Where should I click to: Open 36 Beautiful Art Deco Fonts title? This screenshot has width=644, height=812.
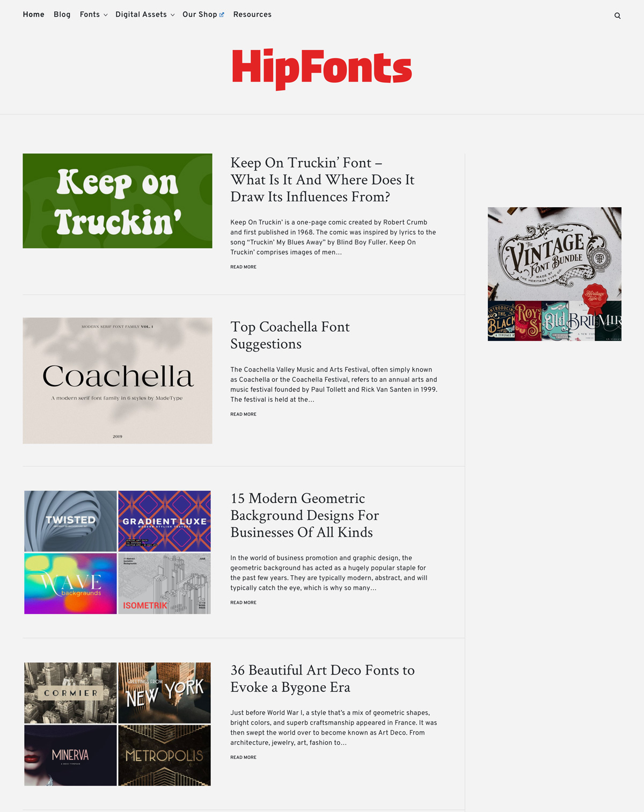322,678
